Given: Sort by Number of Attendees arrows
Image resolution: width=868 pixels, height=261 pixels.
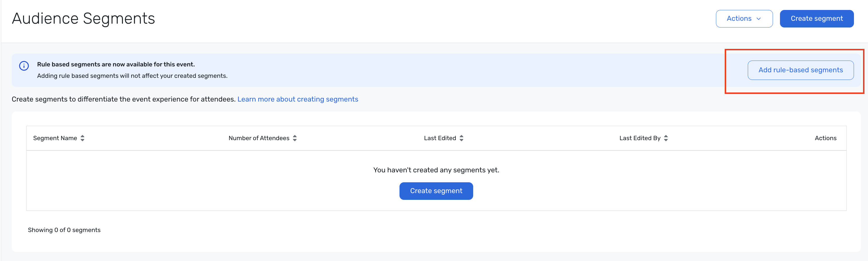Looking at the screenshot, I should 295,138.
